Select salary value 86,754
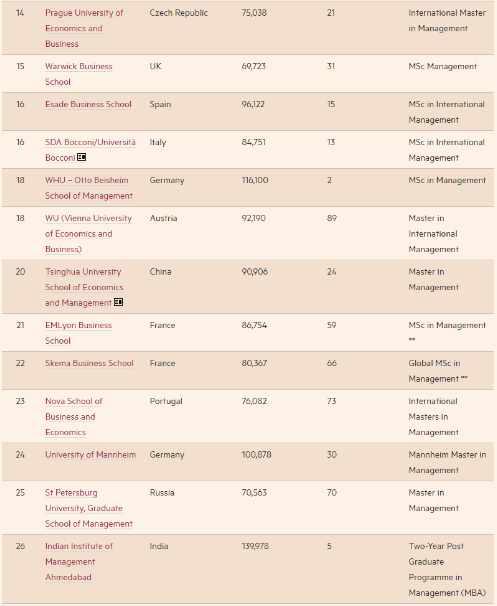 click(254, 325)
